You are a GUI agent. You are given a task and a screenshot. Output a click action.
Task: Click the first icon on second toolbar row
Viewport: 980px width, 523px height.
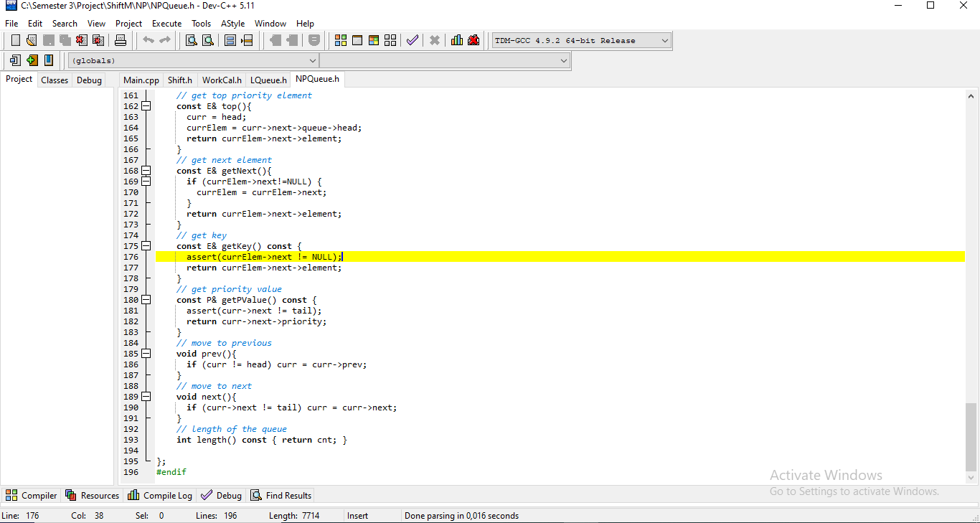(x=15, y=60)
